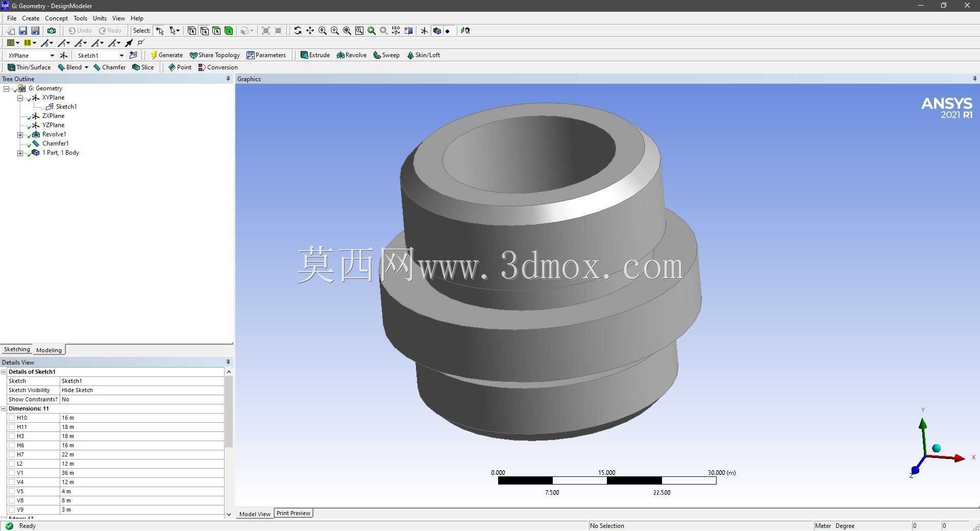Click the Image Capture camera icon
The height and width of the screenshot is (531, 980).
click(x=51, y=31)
